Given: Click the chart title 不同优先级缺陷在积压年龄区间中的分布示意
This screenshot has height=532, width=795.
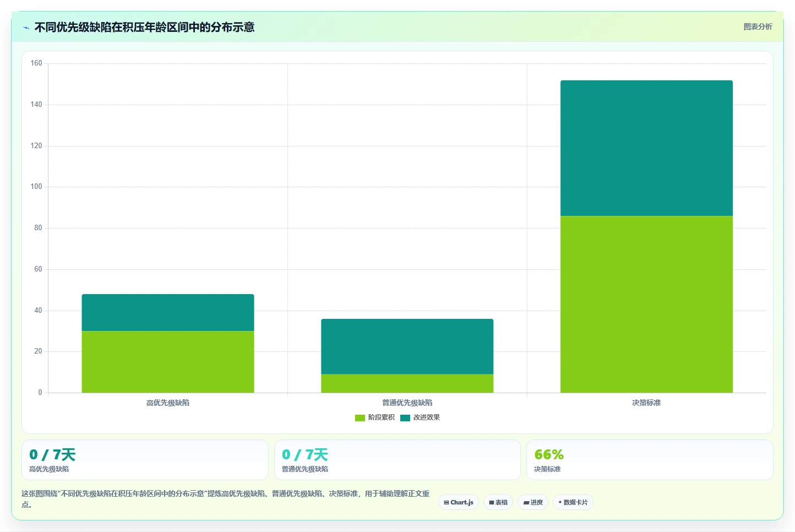Looking at the screenshot, I should pyautogui.click(x=144, y=27).
